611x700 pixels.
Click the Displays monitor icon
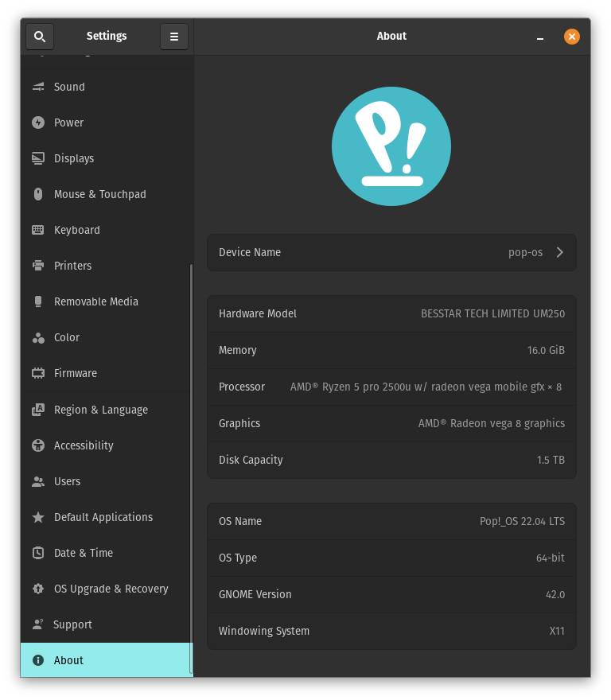click(x=38, y=158)
